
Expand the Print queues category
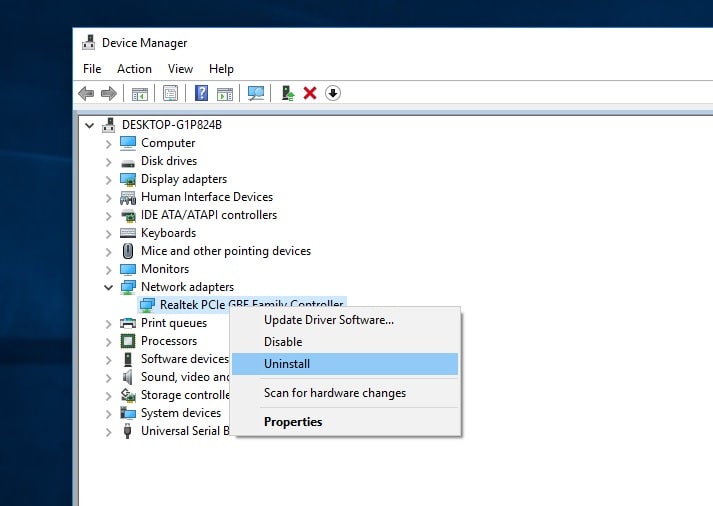108,324
